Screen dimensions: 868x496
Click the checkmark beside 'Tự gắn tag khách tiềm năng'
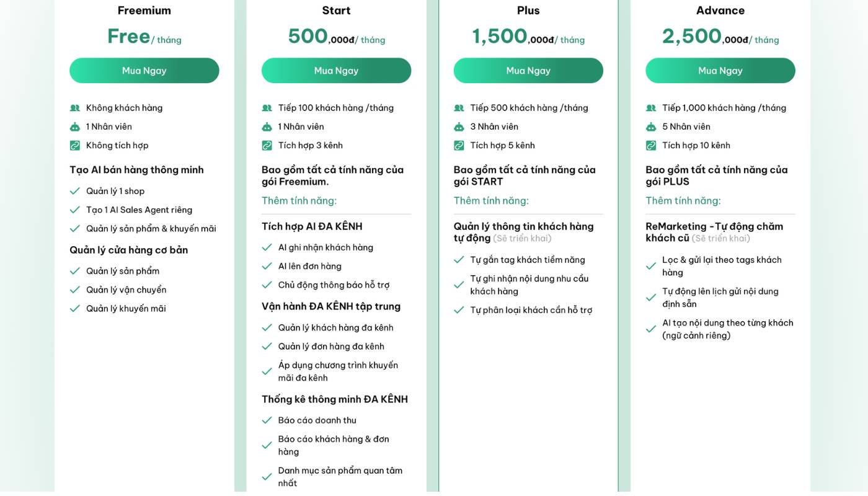click(459, 259)
